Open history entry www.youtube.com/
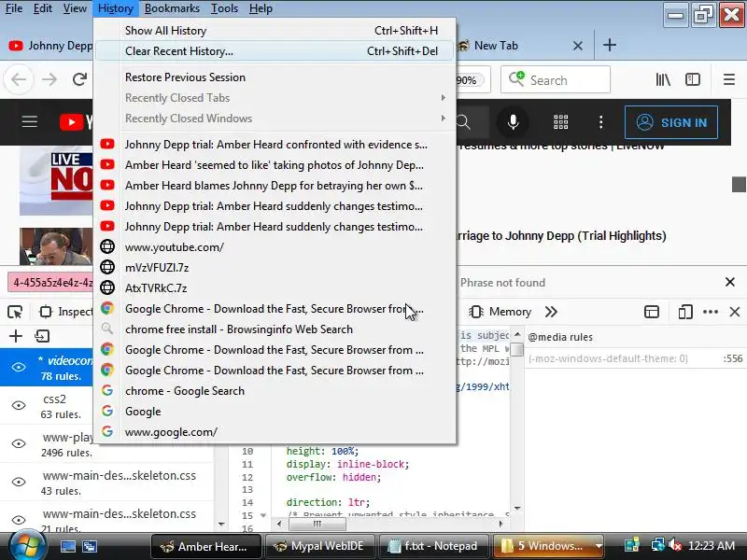Screen dimensions: 747x560 pyautogui.click(x=275, y=247)
